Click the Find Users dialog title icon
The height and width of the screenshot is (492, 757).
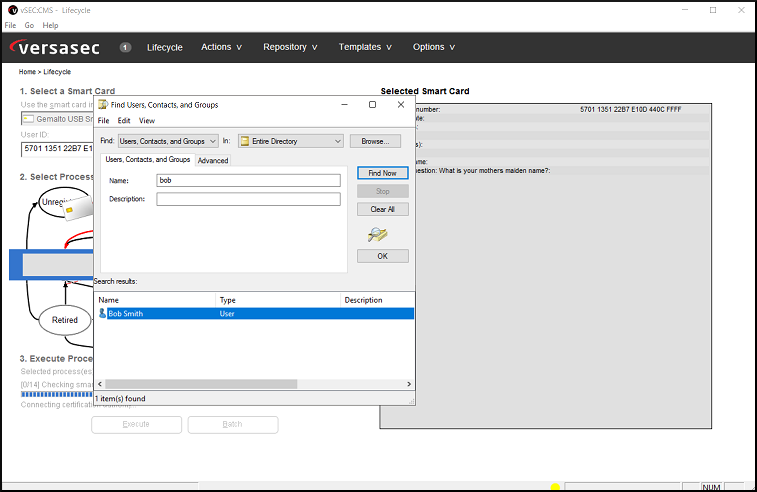pyautogui.click(x=103, y=105)
